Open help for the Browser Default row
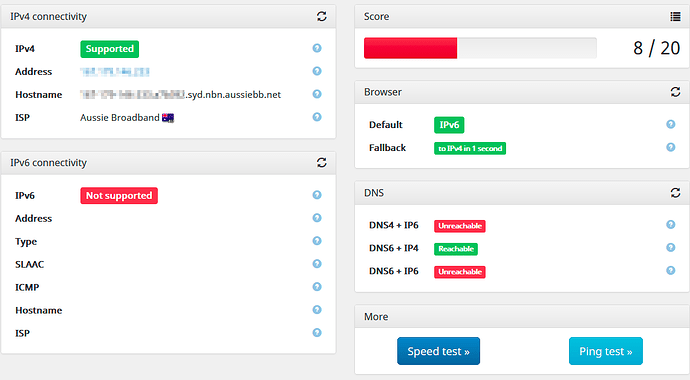The height and width of the screenshot is (380, 690). click(671, 124)
